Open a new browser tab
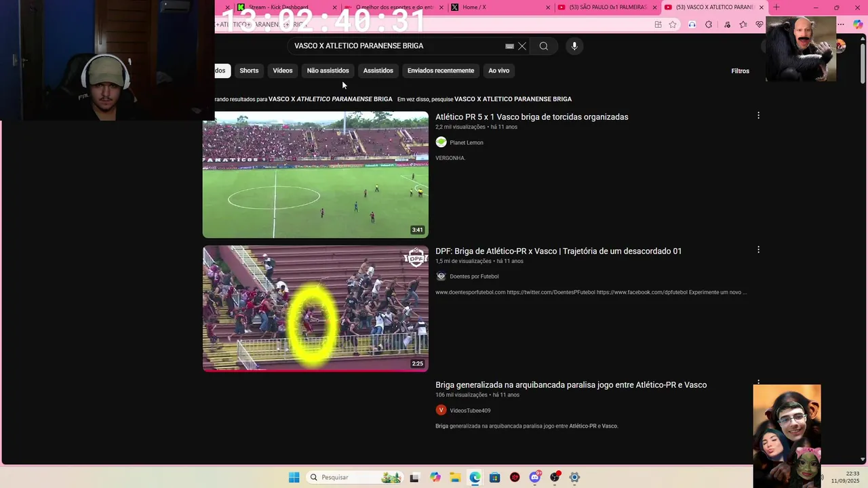This screenshot has height=488, width=868. coord(776,7)
